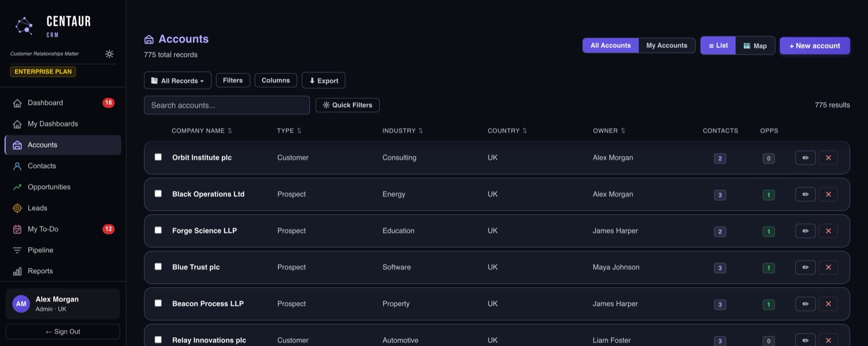Open the Filters panel

[x=233, y=80]
